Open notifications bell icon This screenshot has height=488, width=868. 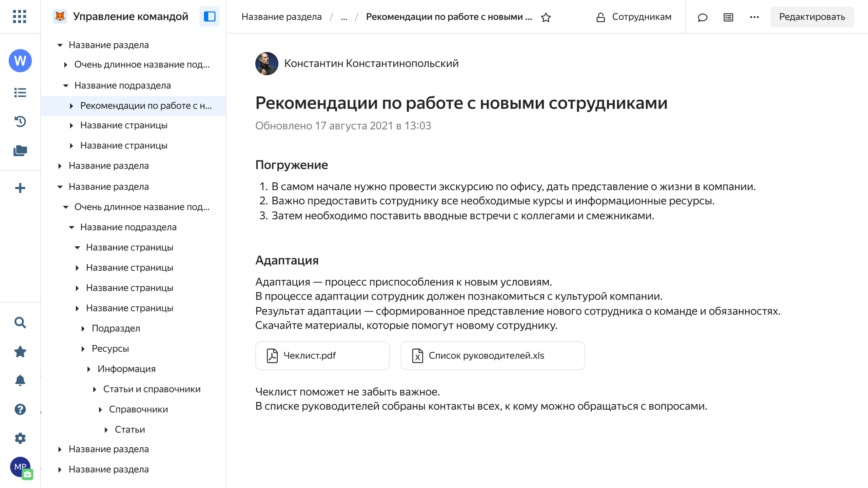click(20, 380)
